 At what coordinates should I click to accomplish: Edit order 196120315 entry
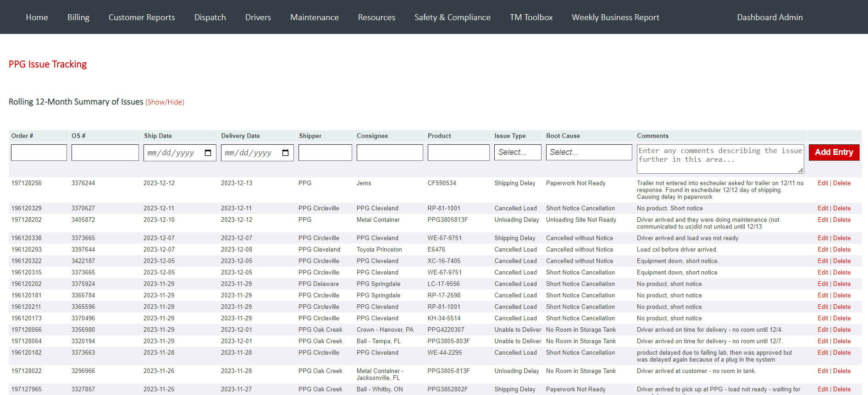823,272
